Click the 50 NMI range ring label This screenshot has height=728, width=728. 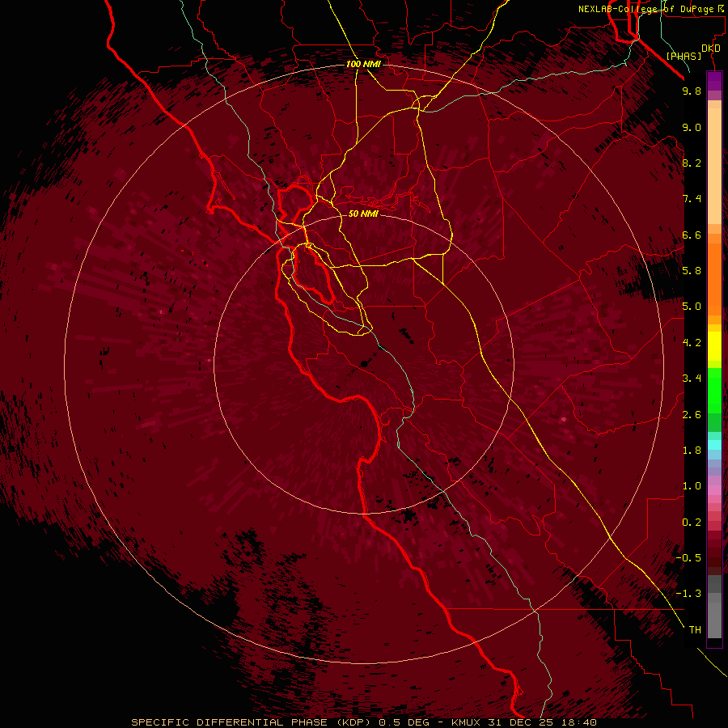pyautogui.click(x=363, y=214)
